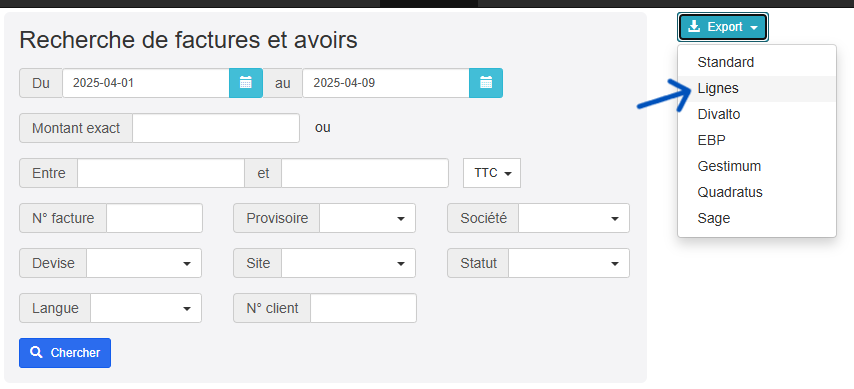Click the N° client input field
Viewport: 854px width, 389px height.
pos(363,308)
